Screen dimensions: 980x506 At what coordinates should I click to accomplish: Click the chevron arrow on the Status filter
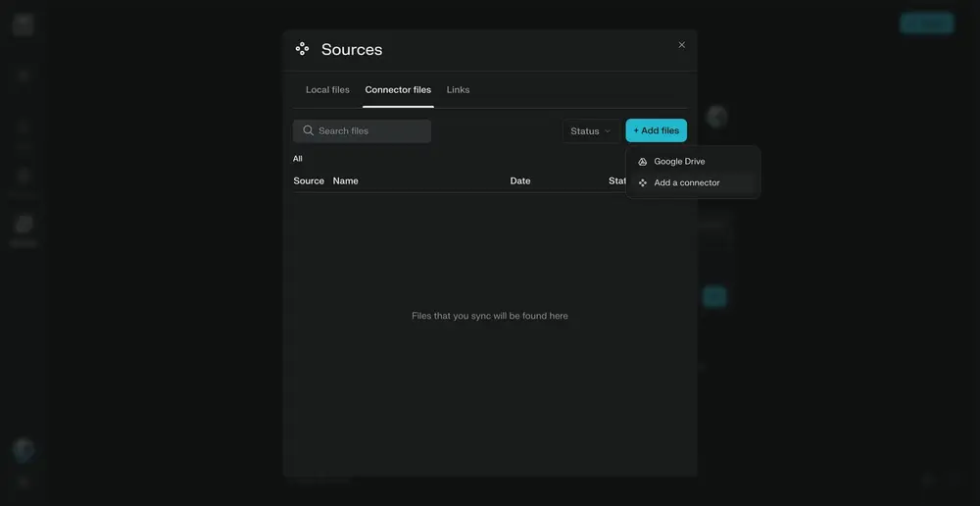point(608,131)
